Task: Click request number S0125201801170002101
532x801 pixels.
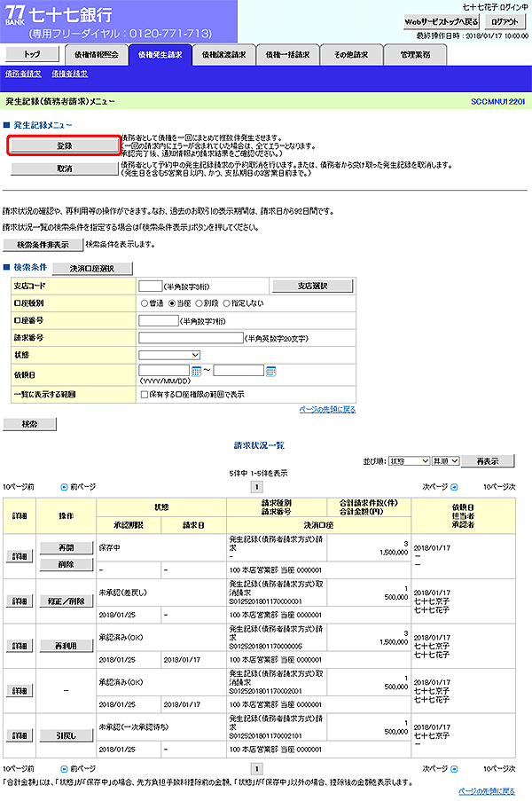Action: 265,735
